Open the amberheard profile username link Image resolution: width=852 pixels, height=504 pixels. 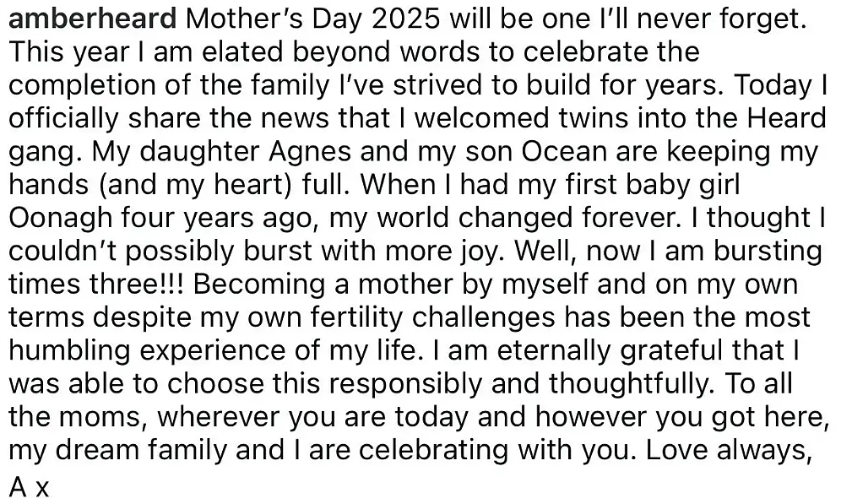point(93,19)
